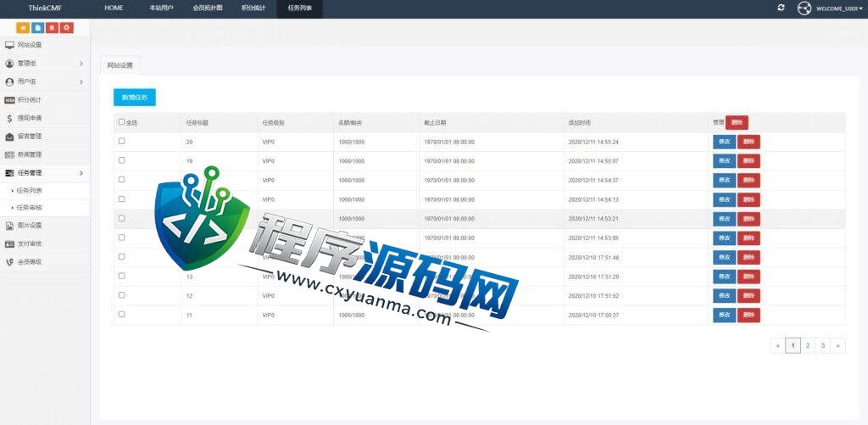Select current pagination page 1
This screenshot has width=868, height=425.
point(793,346)
